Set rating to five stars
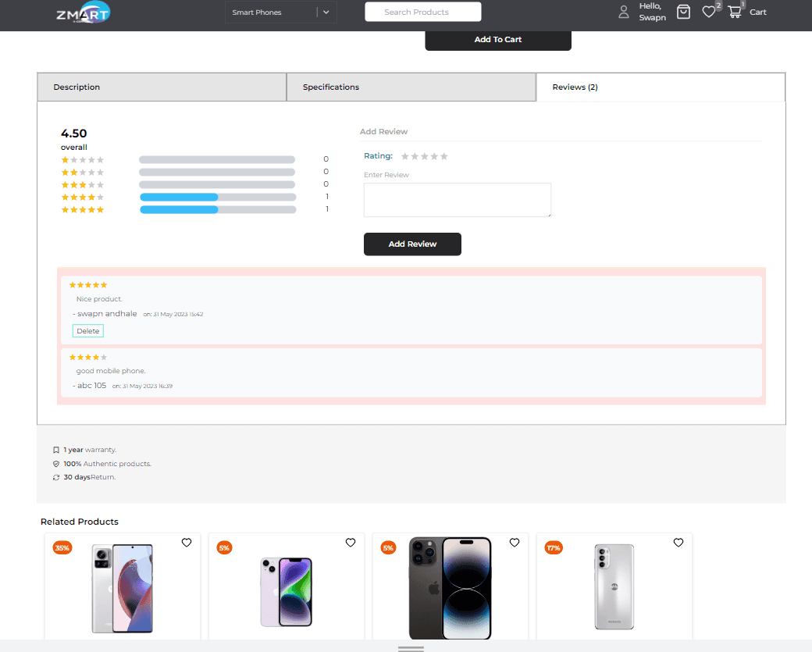Image resolution: width=812 pixels, height=652 pixels. click(444, 156)
